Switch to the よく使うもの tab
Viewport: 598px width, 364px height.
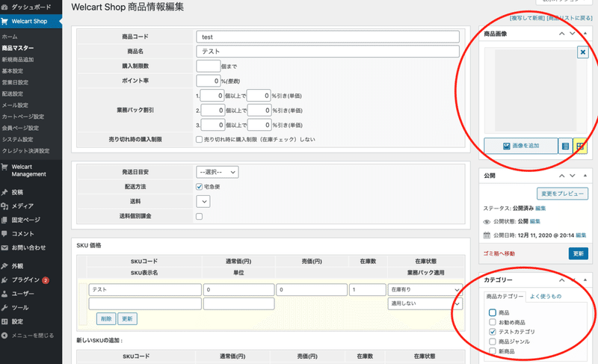click(546, 297)
